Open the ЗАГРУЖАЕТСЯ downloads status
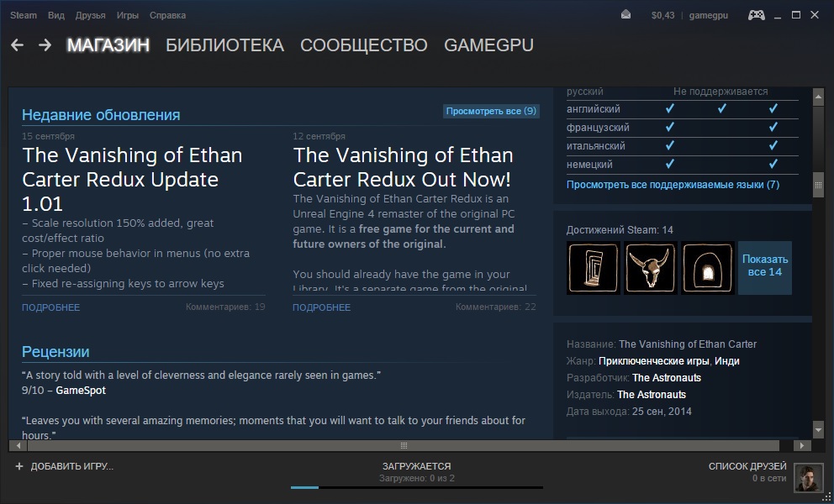 tap(416, 466)
